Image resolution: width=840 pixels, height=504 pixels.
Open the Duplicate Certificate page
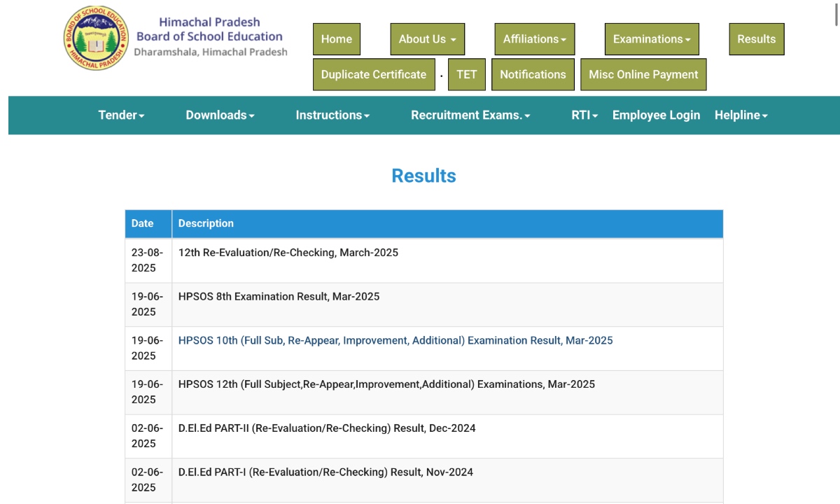(374, 74)
